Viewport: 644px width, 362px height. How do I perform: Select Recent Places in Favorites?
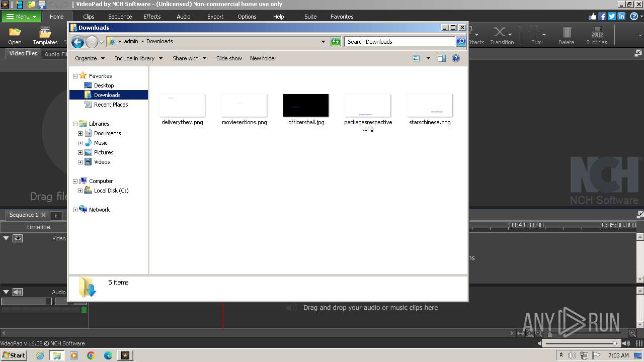pyautogui.click(x=111, y=105)
